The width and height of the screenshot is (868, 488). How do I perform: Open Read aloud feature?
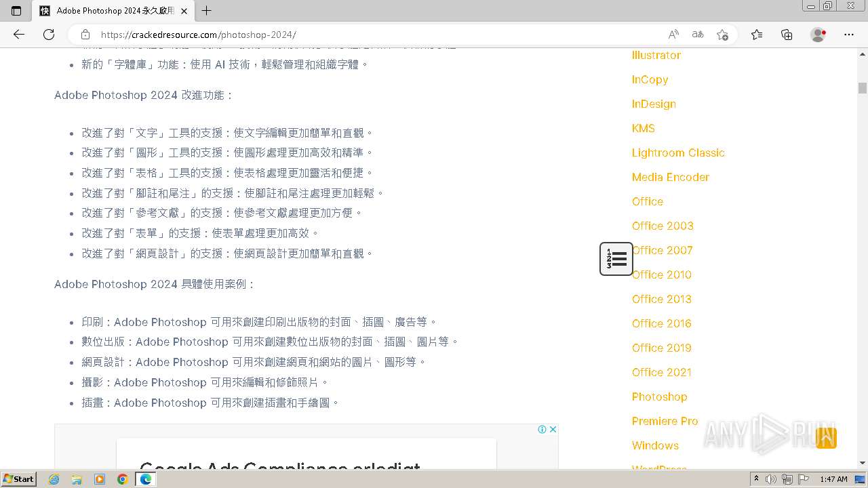pos(673,35)
